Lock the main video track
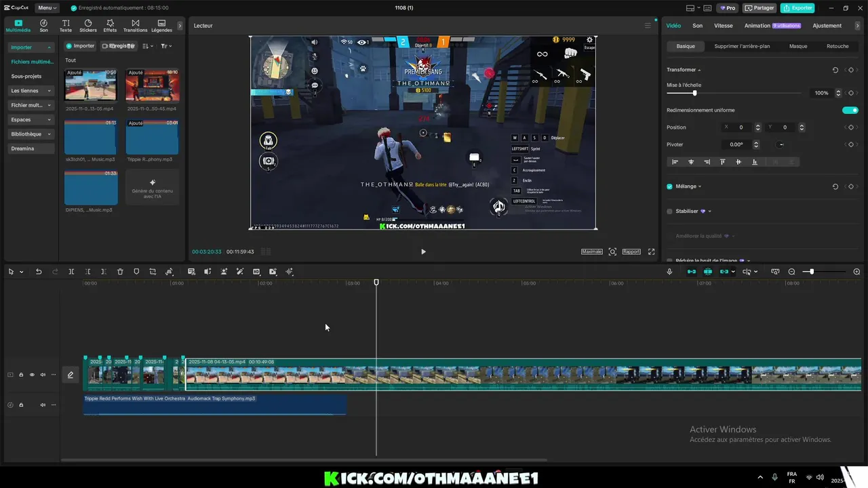The image size is (868, 488). tap(21, 375)
